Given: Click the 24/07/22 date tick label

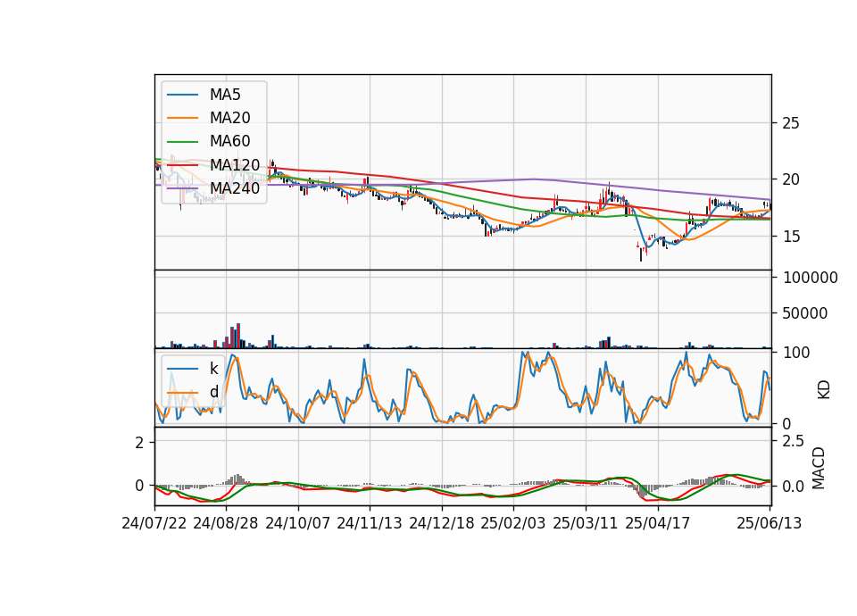Looking at the screenshot, I should point(154,523).
